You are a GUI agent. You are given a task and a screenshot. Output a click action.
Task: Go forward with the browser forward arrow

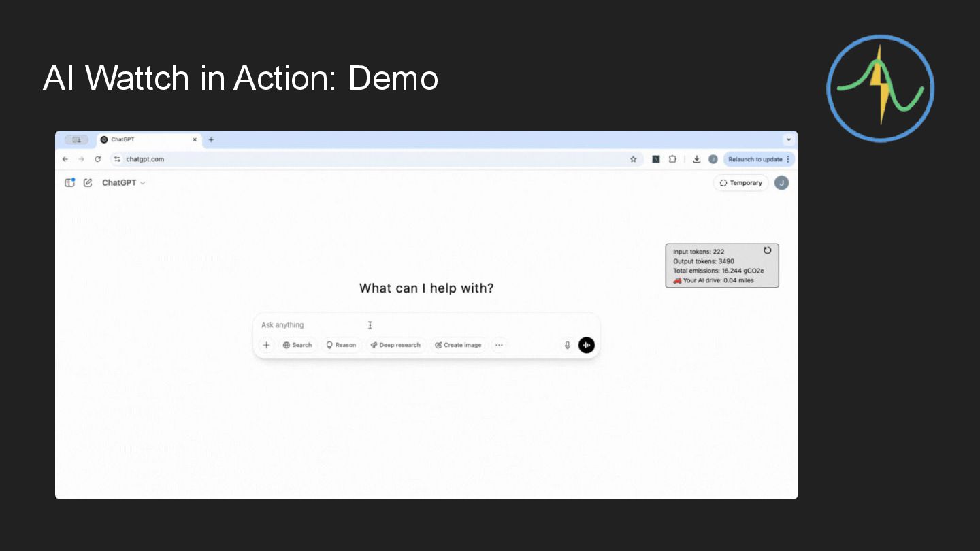coord(81,159)
